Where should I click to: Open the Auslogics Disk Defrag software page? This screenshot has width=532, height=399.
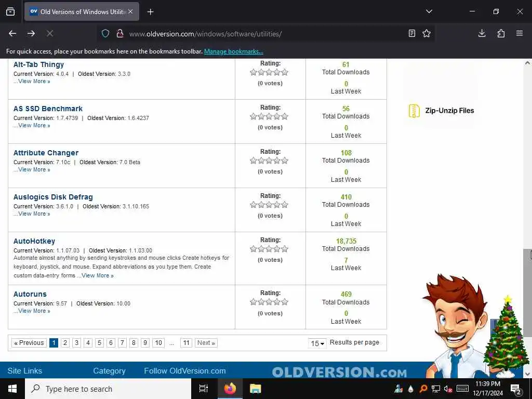(53, 197)
